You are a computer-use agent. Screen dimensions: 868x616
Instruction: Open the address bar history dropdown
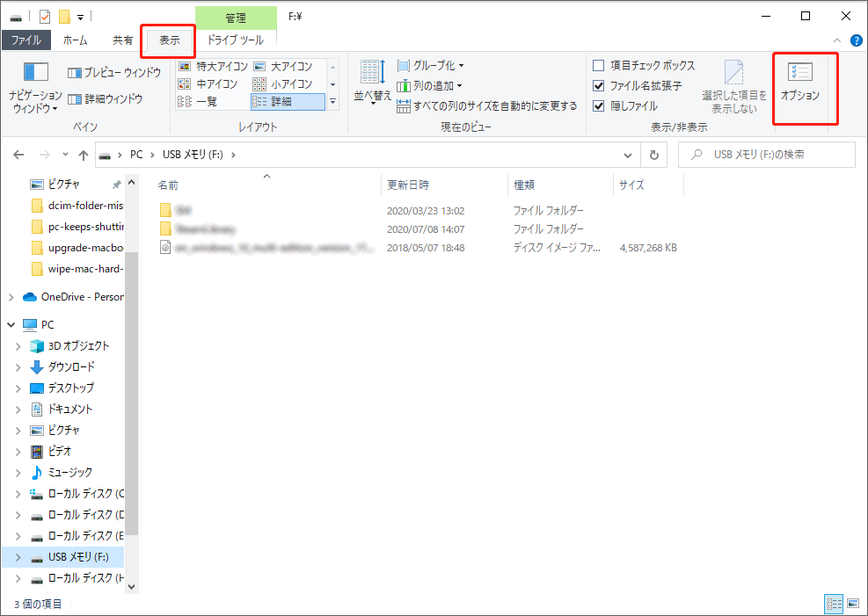(628, 155)
